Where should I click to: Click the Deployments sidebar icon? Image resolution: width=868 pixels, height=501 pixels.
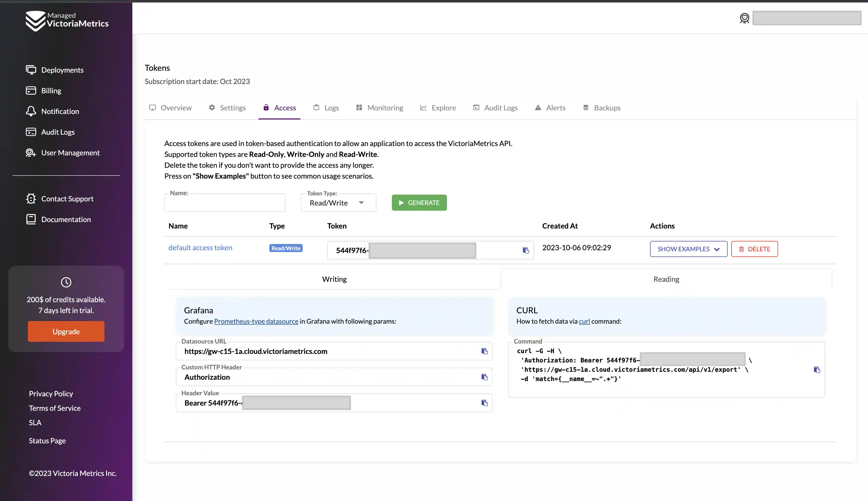31,70
